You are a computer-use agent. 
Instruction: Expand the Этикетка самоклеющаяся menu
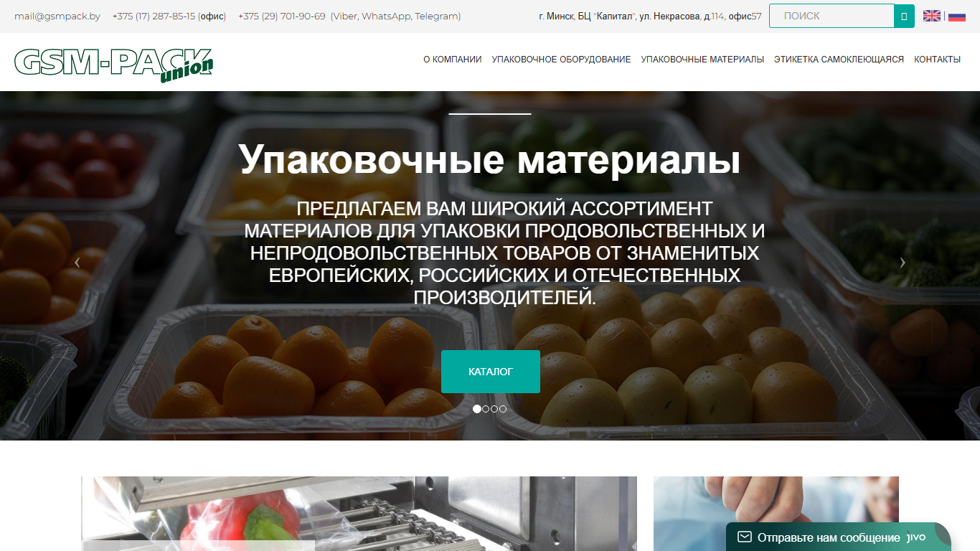click(x=839, y=60)
